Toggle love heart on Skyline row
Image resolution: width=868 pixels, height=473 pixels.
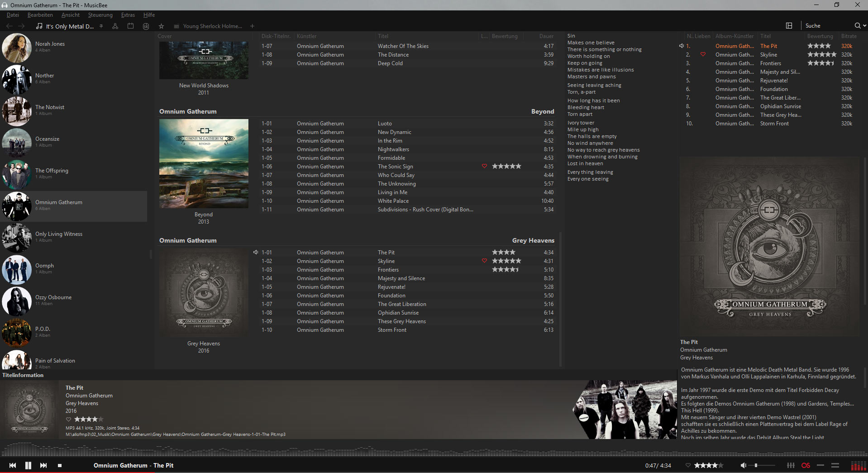[x=484, y=261]
